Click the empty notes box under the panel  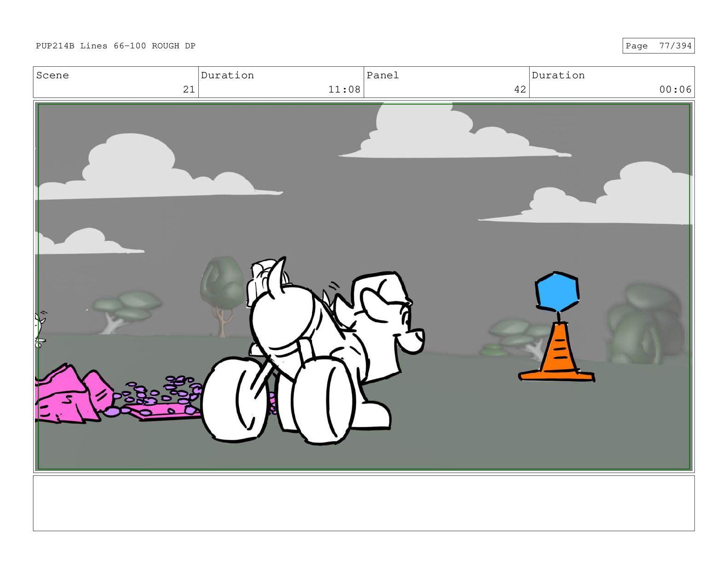pyautogui.click(x=364, y=503)
